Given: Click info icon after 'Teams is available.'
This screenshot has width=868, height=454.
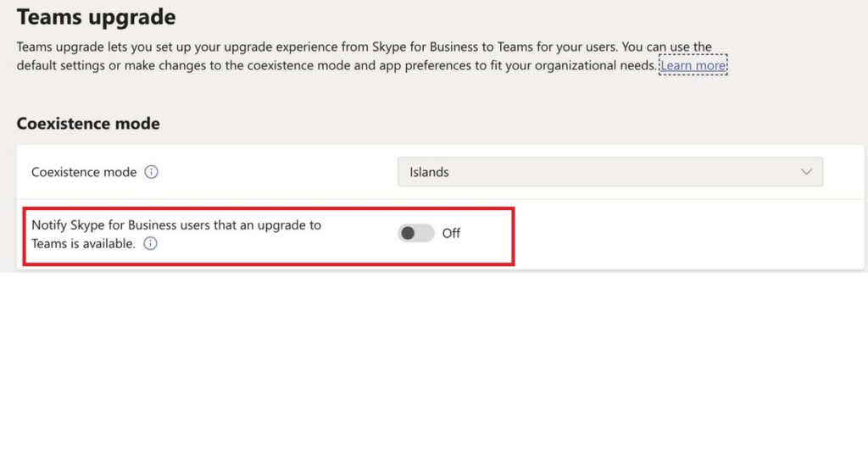Looking at the screenshot, I should pyautogui.click(x=150, y=244).
